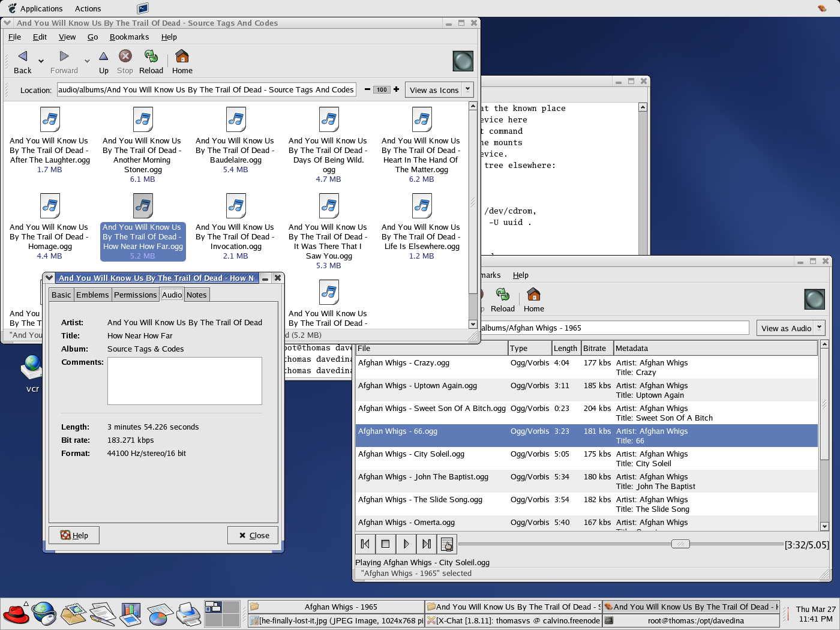Close the properties dialog via Close button
Image resolution: width=840 pixels, height=630 pixels.
(x=253, y=535)
